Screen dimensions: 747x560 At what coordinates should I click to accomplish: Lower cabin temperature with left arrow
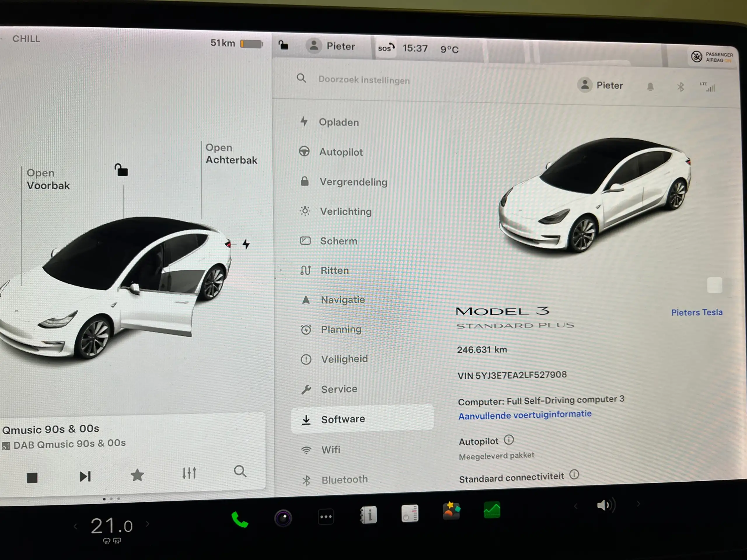tap(75, 526)
